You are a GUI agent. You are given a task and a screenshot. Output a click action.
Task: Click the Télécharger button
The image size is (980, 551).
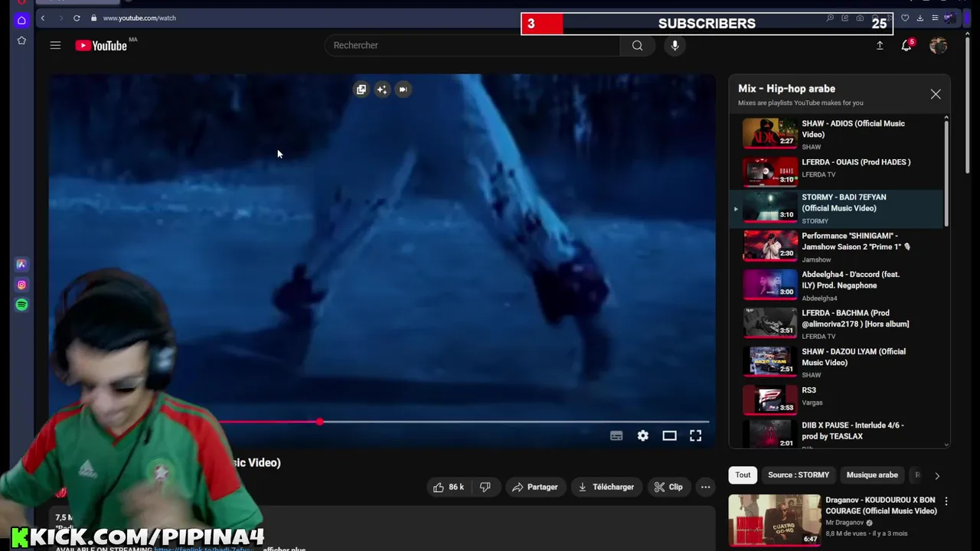(x=606, y=487)
